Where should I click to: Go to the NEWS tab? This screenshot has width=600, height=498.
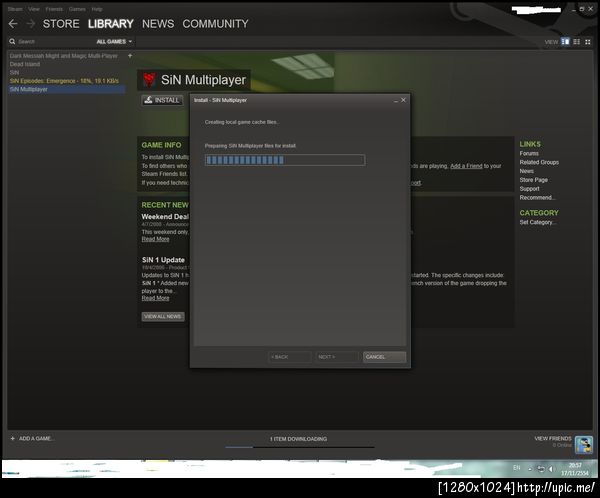coord(158,24)
